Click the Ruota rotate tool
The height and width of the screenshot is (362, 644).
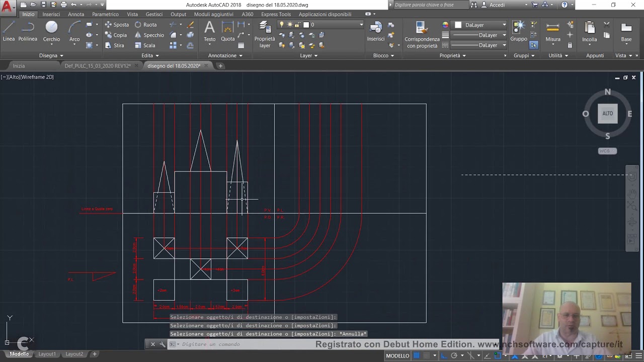click(146, 25)
